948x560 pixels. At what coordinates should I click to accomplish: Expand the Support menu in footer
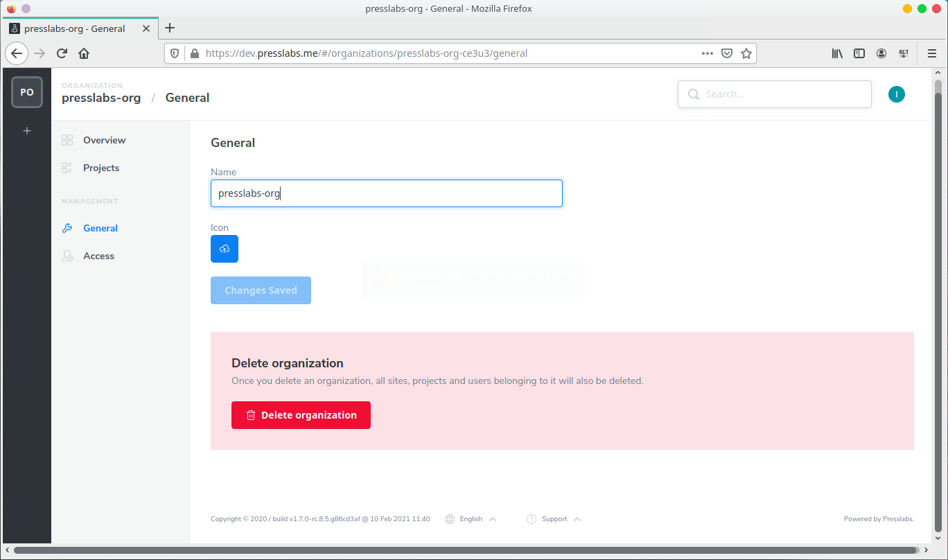(554, 519)
